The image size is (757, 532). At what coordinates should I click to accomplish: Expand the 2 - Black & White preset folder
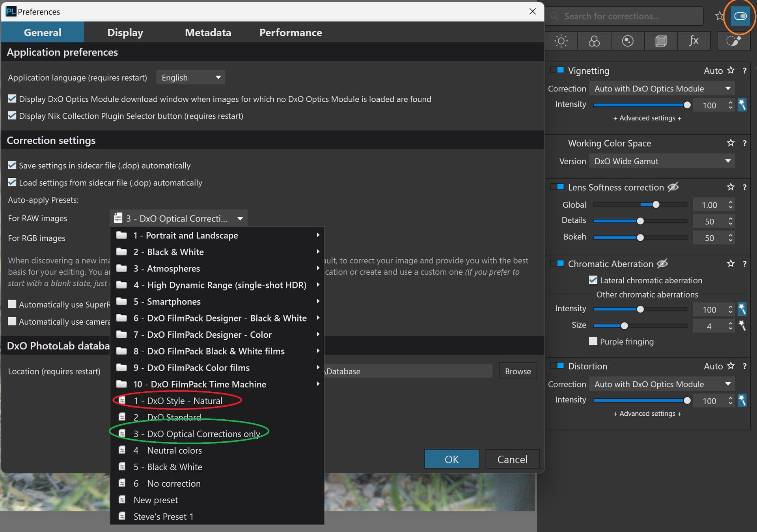(217, 252)
